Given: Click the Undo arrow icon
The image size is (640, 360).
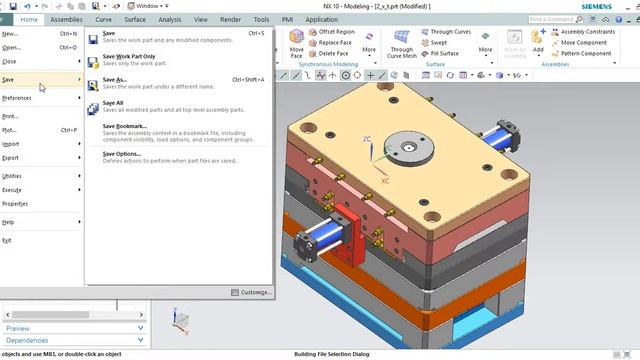Looking at the screenshot, I should tap(27, 6).
